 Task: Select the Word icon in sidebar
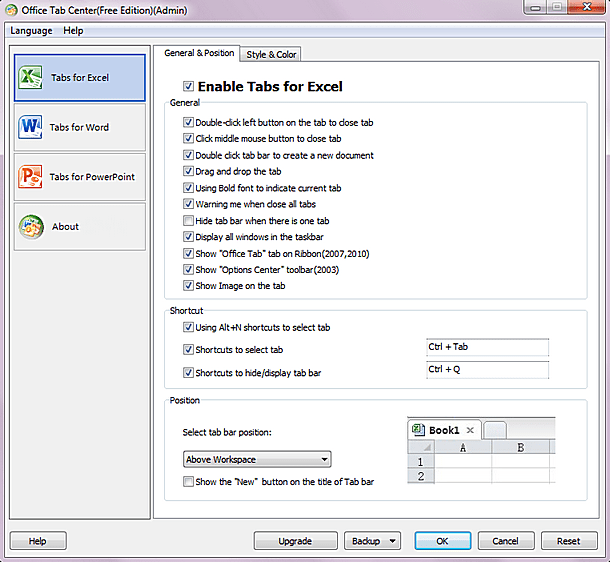click(30, 127)
